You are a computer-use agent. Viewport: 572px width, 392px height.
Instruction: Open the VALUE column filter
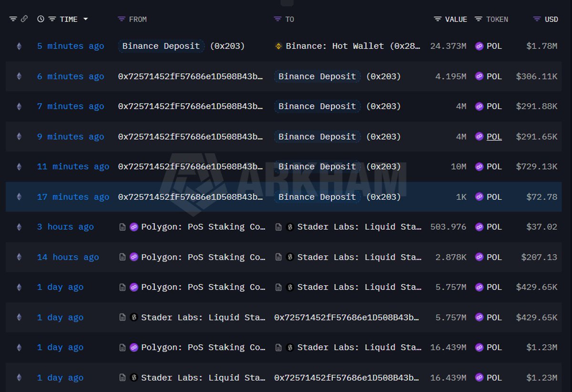(x=438, y=19)
